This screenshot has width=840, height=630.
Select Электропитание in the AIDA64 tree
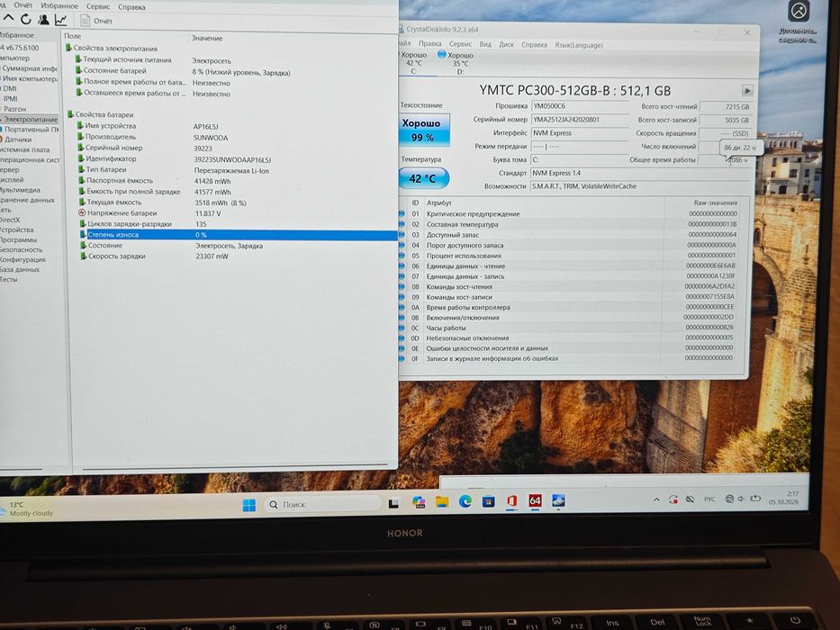point(31,120)
